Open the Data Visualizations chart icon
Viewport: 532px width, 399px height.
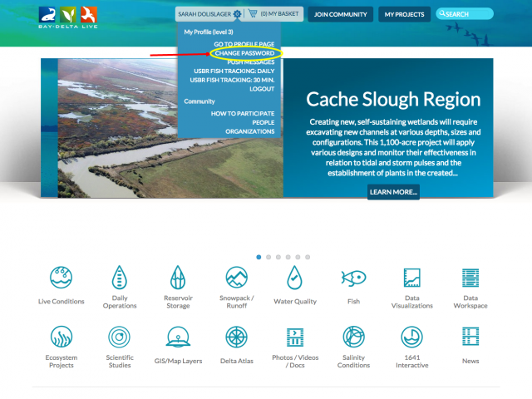click(412, 277)
